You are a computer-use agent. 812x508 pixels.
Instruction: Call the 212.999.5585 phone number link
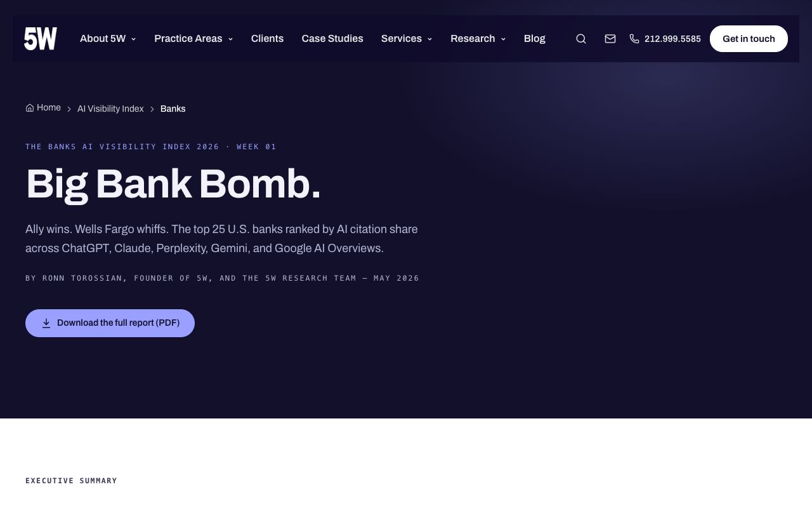point(672,39)
